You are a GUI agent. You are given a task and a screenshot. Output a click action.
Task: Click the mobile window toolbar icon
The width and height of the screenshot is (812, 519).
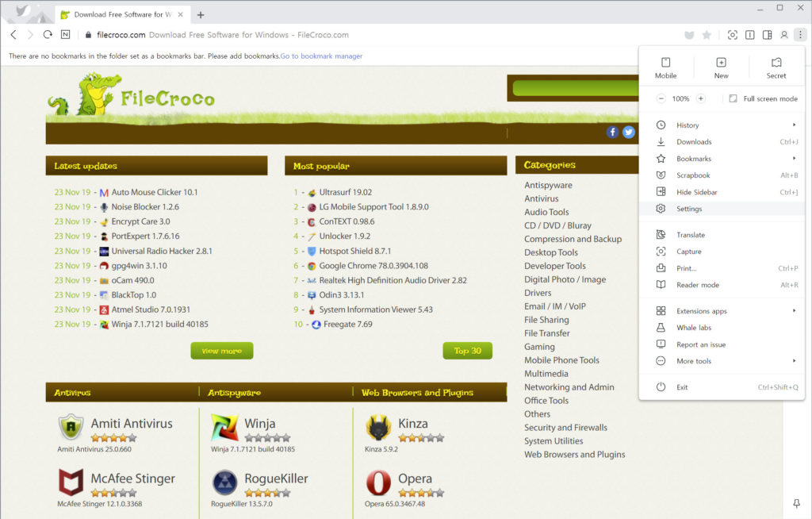[749, 35]
